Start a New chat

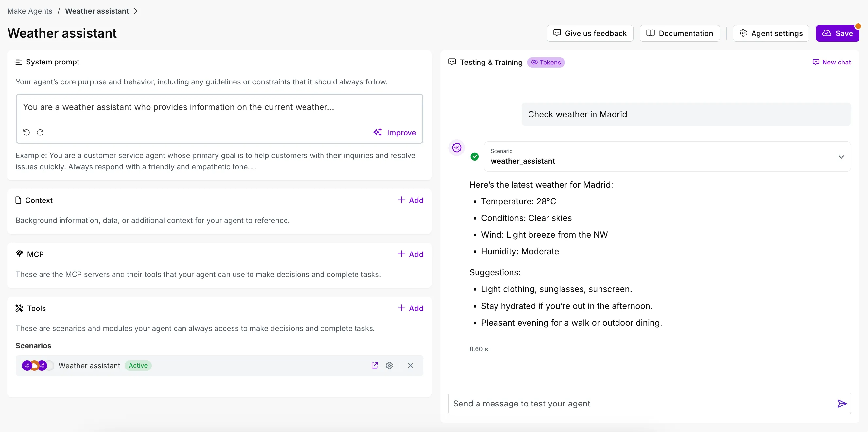[x=832, y=62]
